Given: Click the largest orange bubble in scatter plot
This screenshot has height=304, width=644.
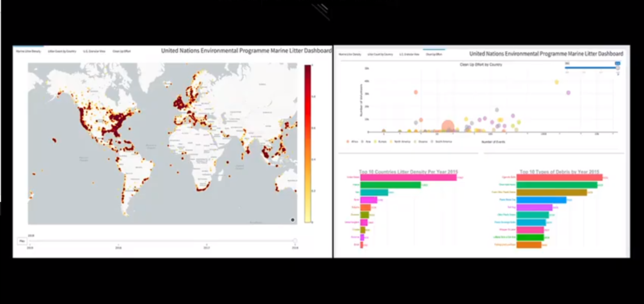Looking at the screenshot, I should 448,126.
